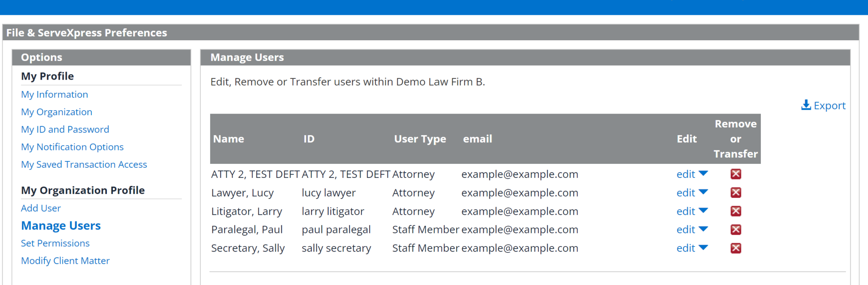The image size is (868, 285).
Task: Click the Export download icon
Action: coord(805,105)
